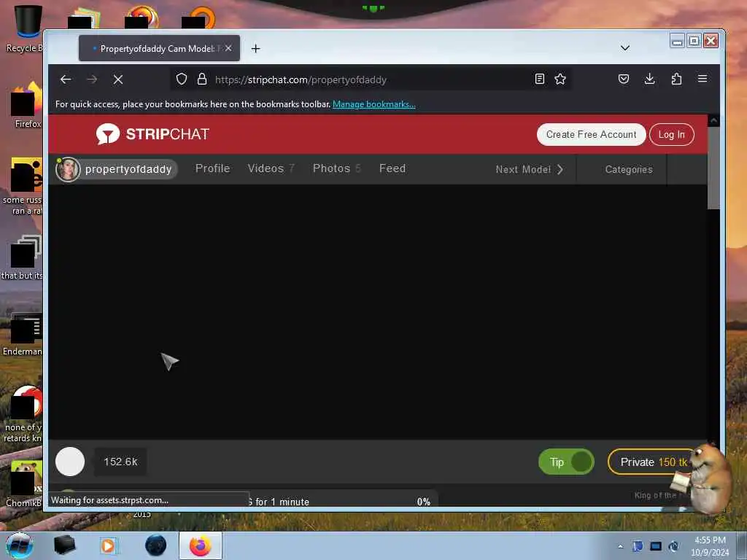The width and height of the screenshot is (747, 560).
Task: Click the 152.6k counter
Action: click(x=120, y=462)
